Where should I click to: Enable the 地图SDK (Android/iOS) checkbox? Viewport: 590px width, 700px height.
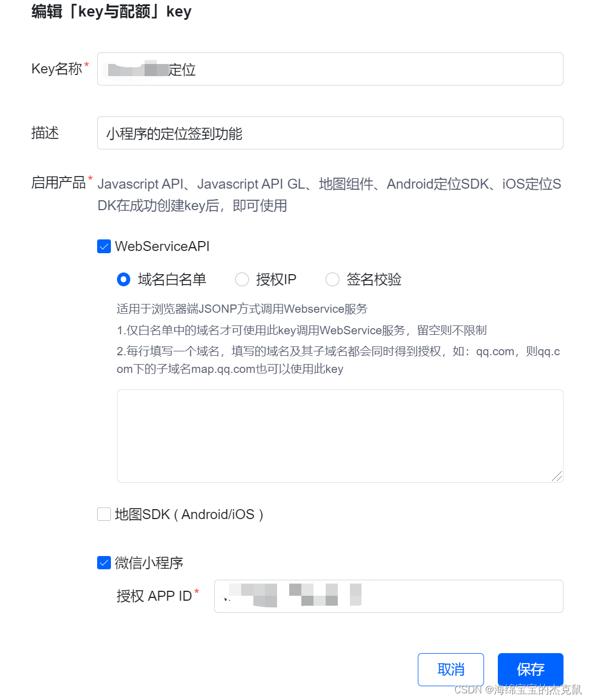point(104,514)
